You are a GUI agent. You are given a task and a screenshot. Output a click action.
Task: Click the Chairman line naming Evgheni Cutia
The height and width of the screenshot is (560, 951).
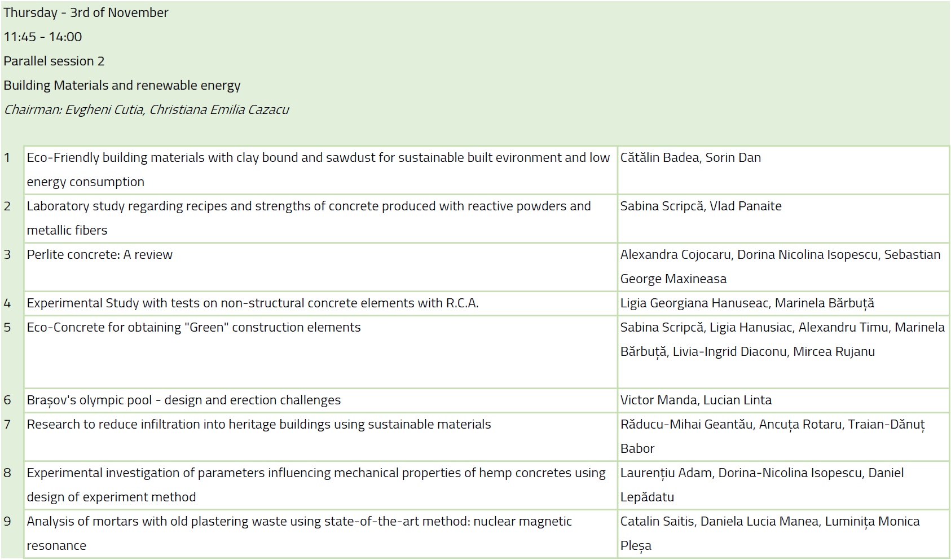click(x=146, y=109)
